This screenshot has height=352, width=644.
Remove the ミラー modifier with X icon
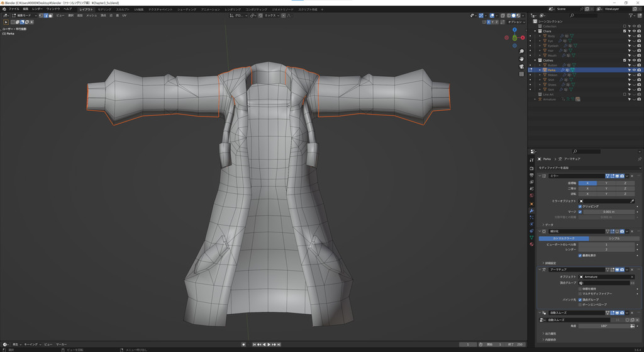tap(632, 176)
